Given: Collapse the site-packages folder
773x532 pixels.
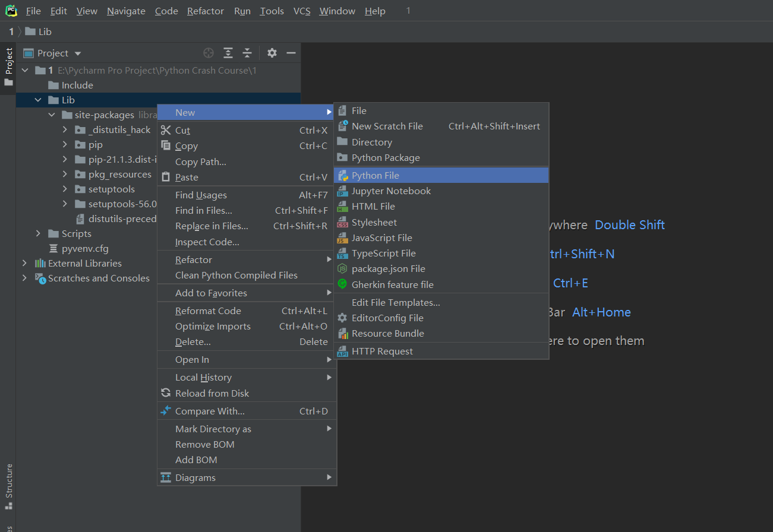Looking at the screenshot, I should [x=51, y=115].
